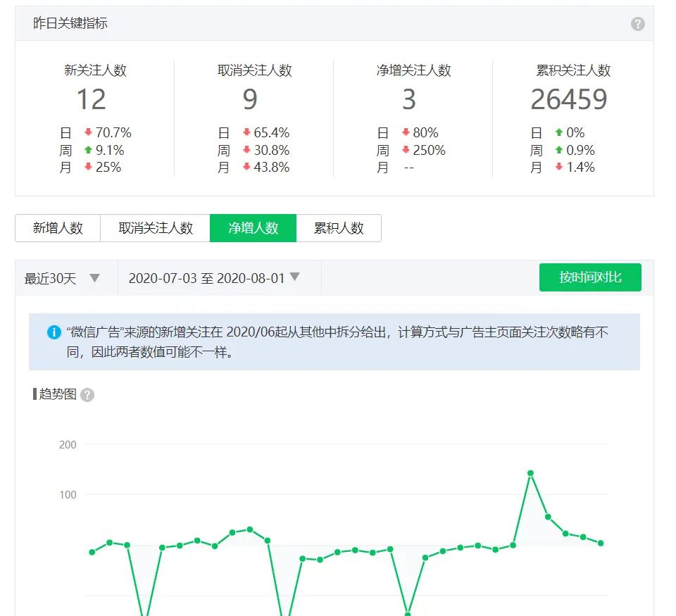Click the 9.1% weekly change under 新关注人数
Image resolution: width=676 pixels, height=616 pixels.
click(110, 150)
